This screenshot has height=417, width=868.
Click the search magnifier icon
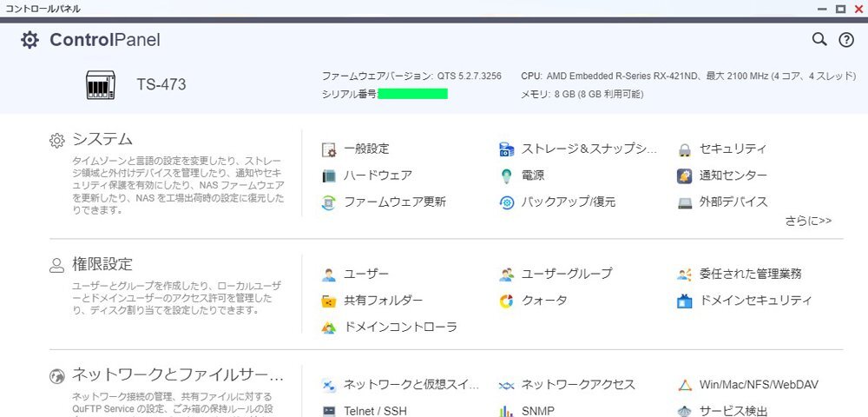coord(819,40)
